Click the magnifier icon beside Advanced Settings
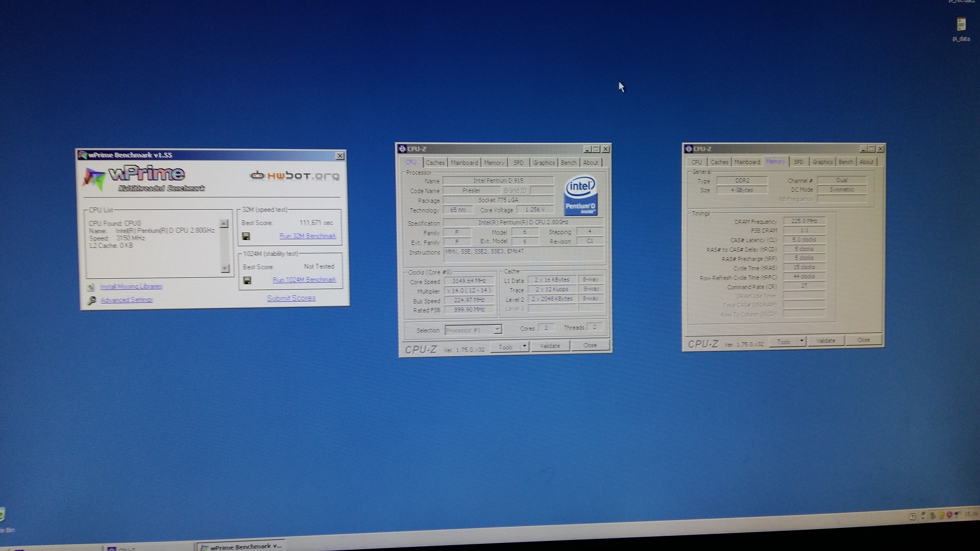The width and height of the screenshot is (980, 551). [x=92, y=300]
